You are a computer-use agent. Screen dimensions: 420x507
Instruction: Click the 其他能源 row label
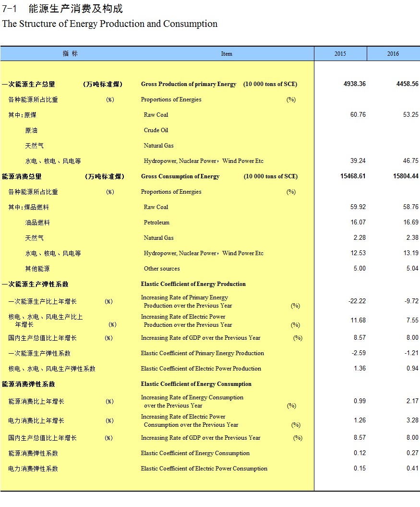tap(37, 269)
